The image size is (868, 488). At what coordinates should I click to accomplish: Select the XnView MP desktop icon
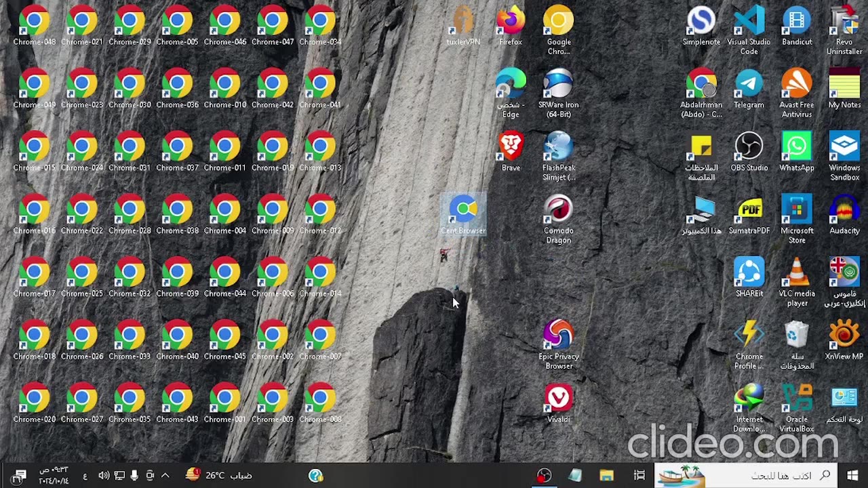click(x=844, y=341)
